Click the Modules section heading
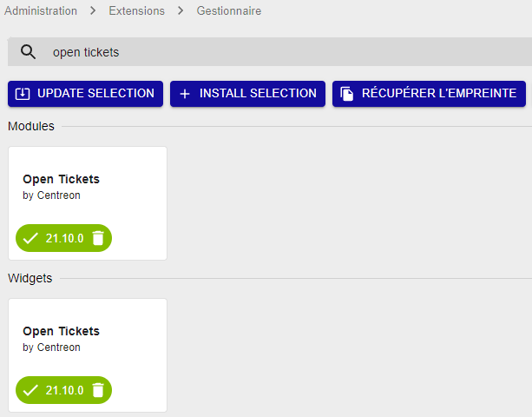The image size is (532, 417). coord(31,126)
